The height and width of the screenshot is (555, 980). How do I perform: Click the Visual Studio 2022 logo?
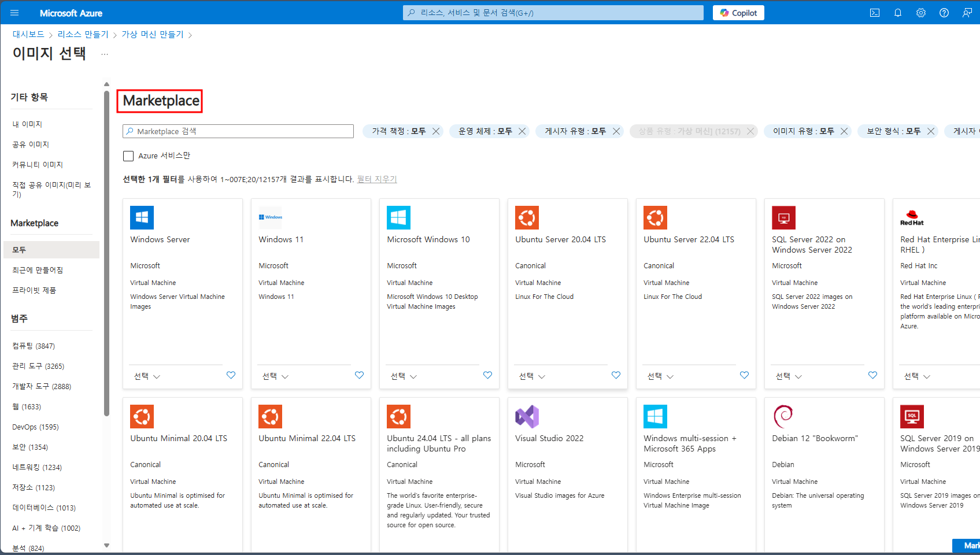click(527, 416)
